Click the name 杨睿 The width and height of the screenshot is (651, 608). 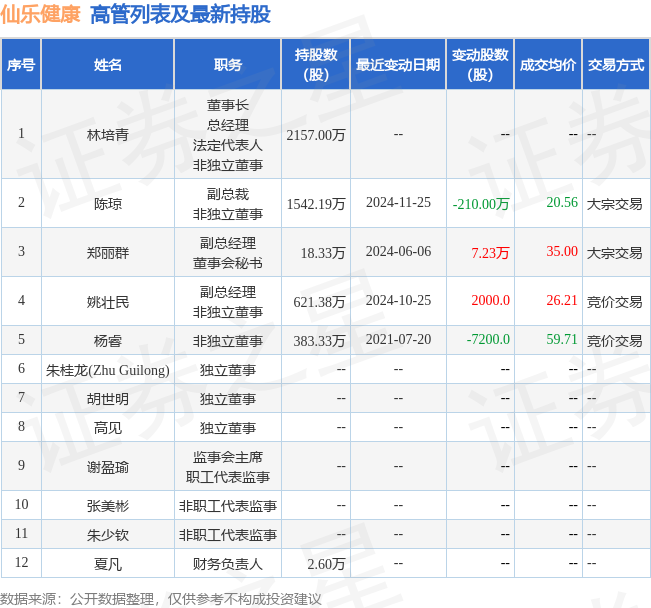click(x=108, y=341)
